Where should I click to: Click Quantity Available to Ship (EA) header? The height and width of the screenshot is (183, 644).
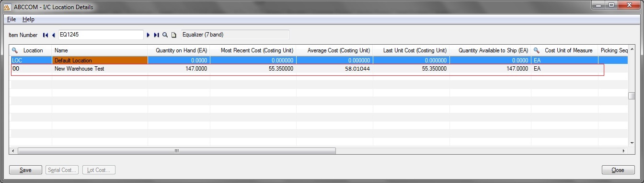(490, 50)
